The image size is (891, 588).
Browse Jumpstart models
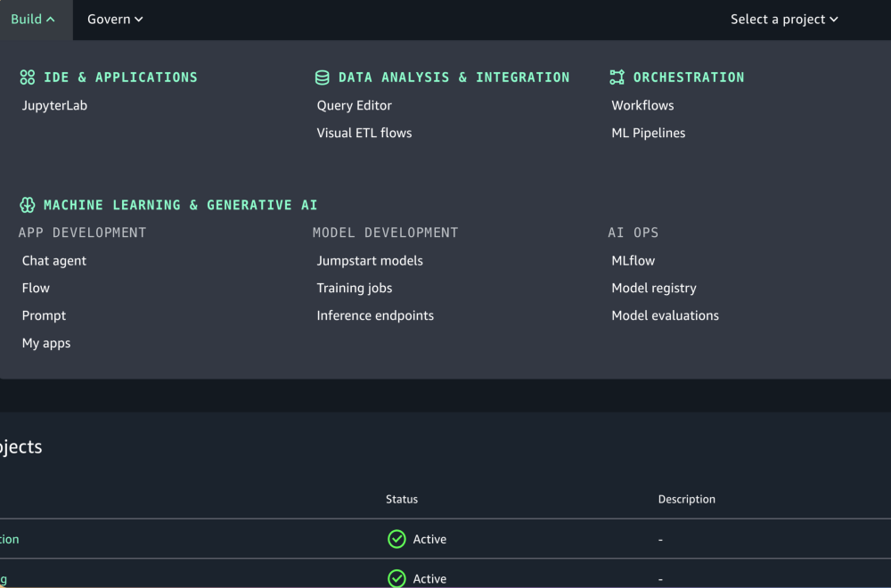pos(370,261)
